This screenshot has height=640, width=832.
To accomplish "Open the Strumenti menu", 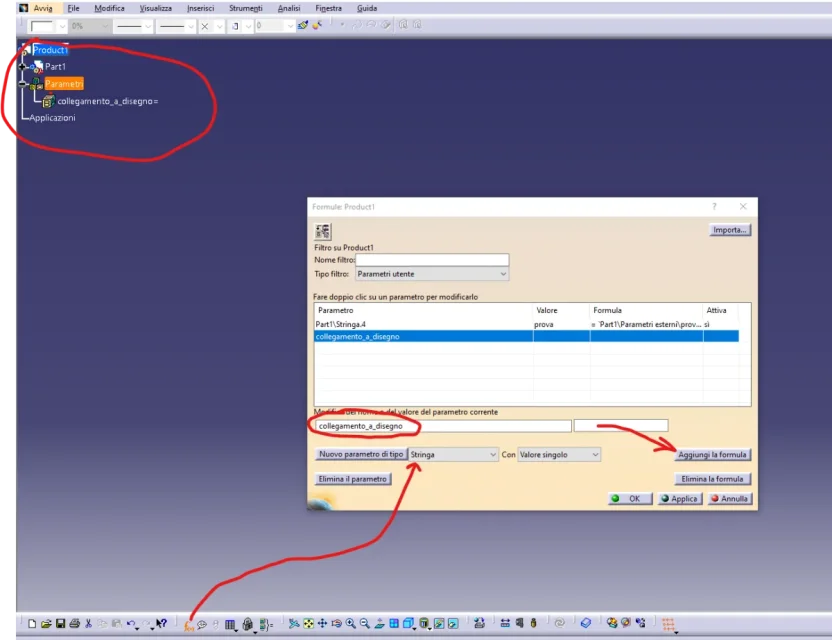I will click(245, 8).
